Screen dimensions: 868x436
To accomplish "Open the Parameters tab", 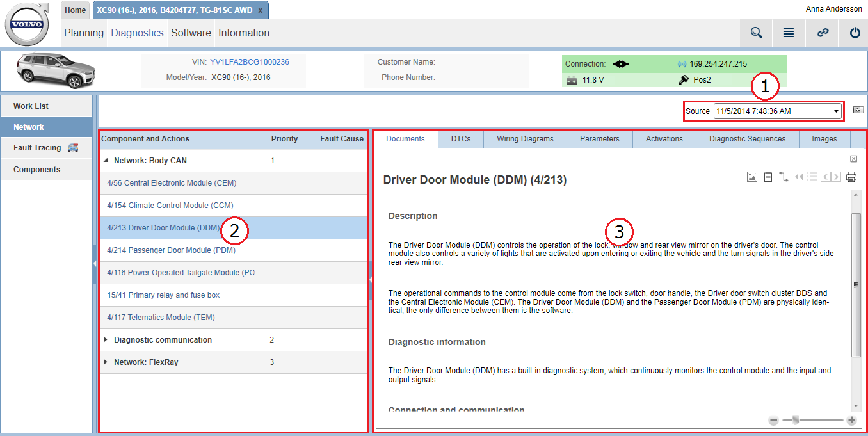I will click(x=600, y=139).
